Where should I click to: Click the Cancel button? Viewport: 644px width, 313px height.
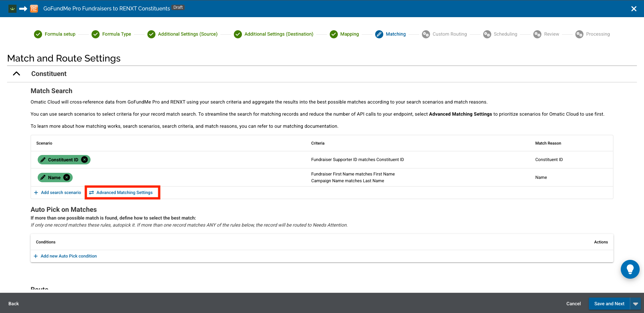(573, 304)
